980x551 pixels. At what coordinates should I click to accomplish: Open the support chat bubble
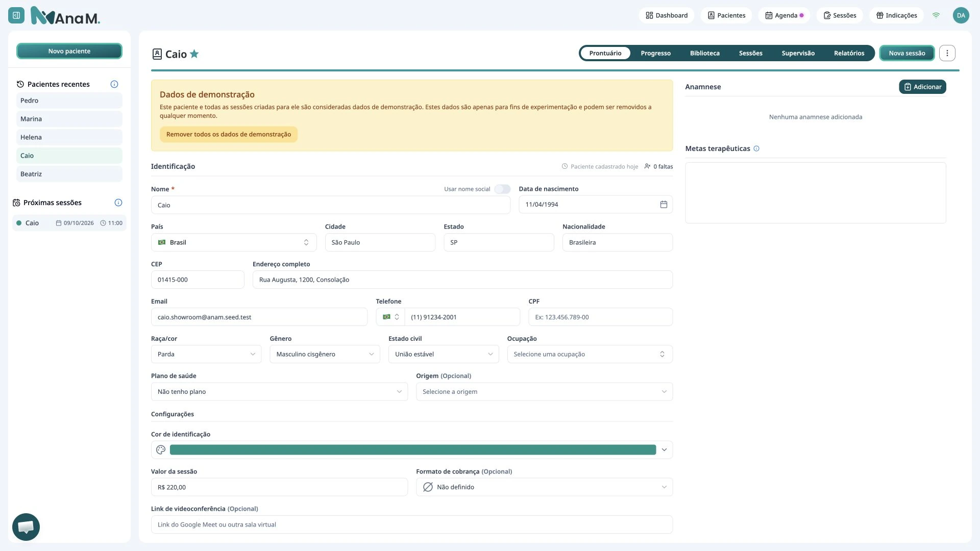[x=26, y=527]
